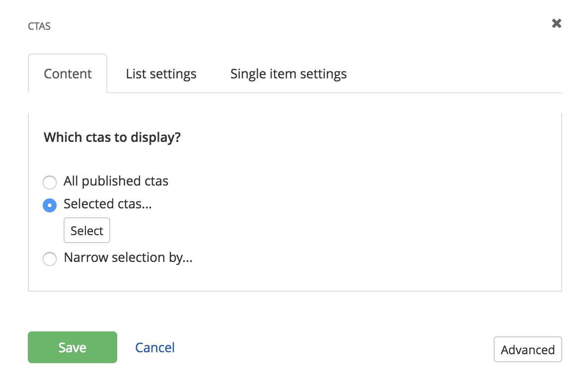Click the selected "Selected ctas..." radio button
This screenshot has height=382, width=588.
point(50,205)
